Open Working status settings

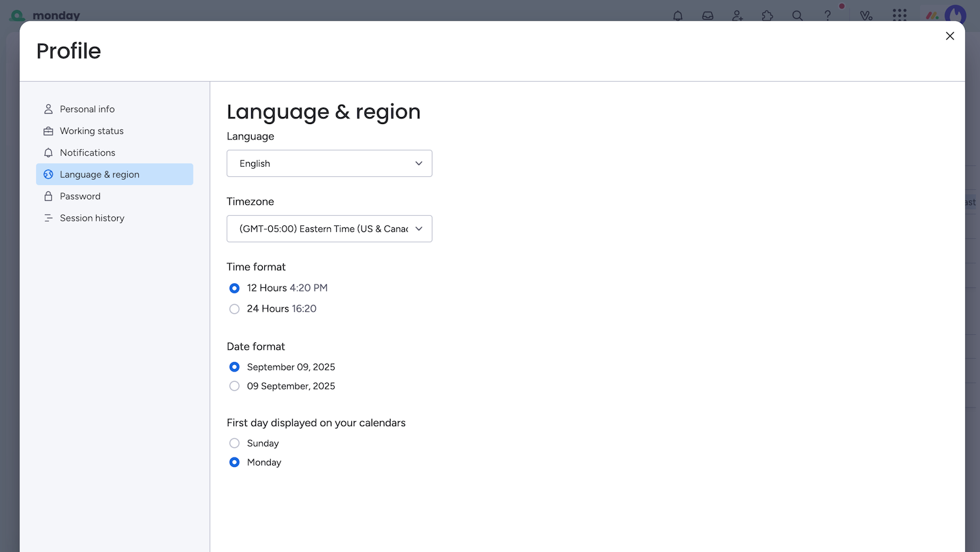tap(114, 131)
